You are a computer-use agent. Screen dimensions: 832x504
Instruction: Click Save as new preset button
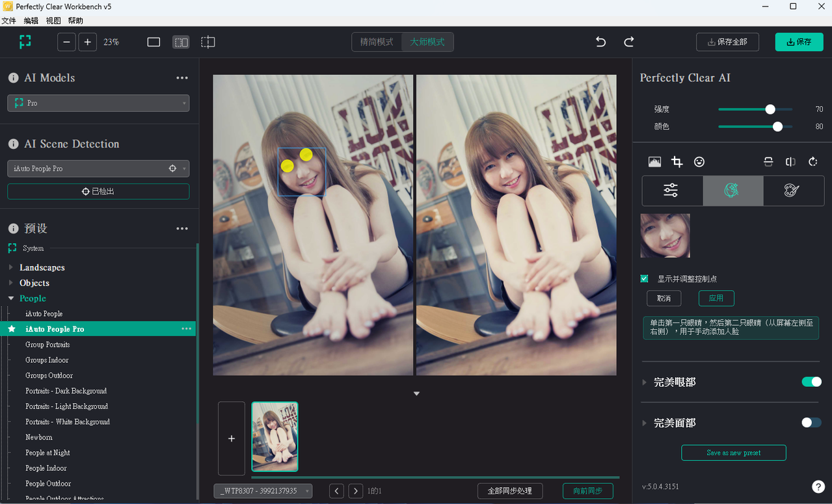pyautogui.click(x=733, y=453)
